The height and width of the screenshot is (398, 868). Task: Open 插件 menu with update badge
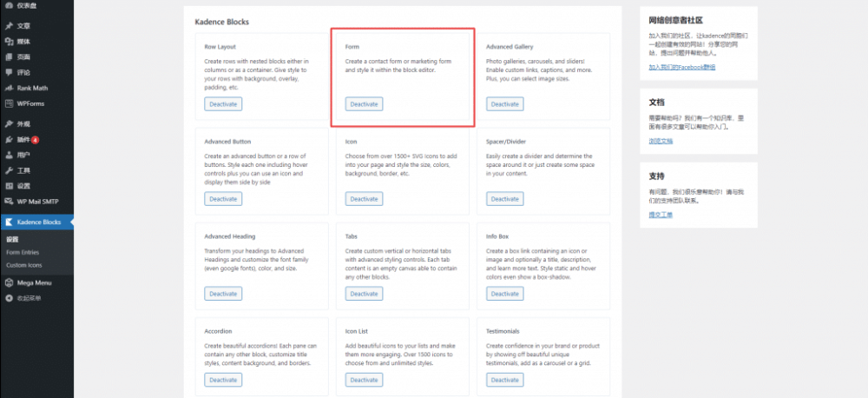[x=23, y=140]
